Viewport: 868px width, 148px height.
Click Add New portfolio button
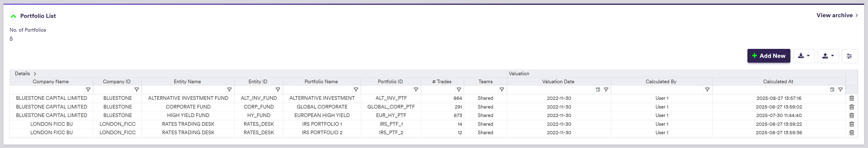pyautogui.click(x=768, y=56)
